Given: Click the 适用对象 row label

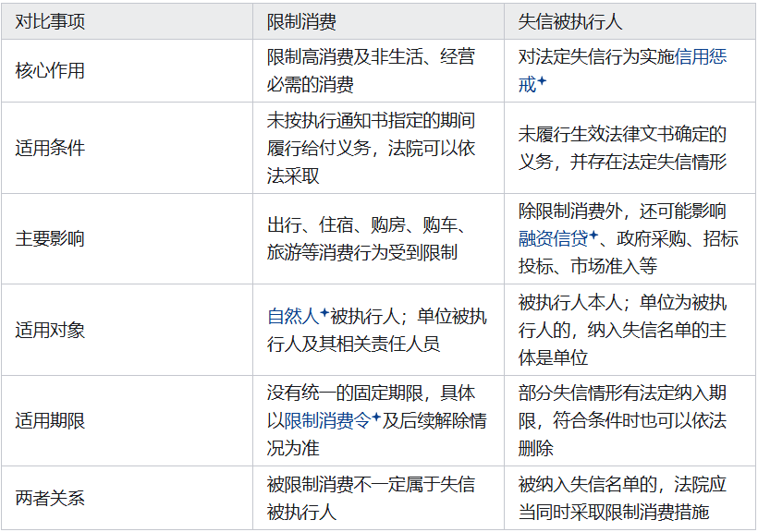Looking at the screenshot, I should 50,330.
